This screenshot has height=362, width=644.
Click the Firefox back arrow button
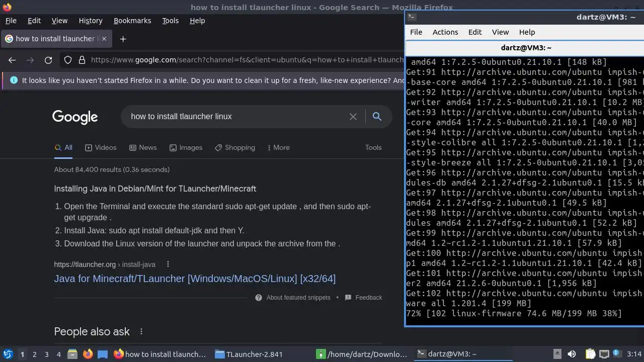click(12, 60)
